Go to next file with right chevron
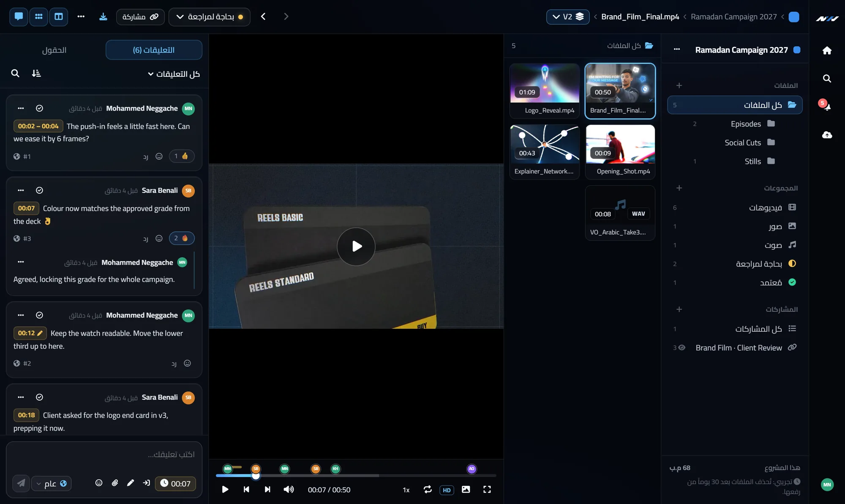The width and height of the screenshot is (845, 504). (x=286, y=16)
